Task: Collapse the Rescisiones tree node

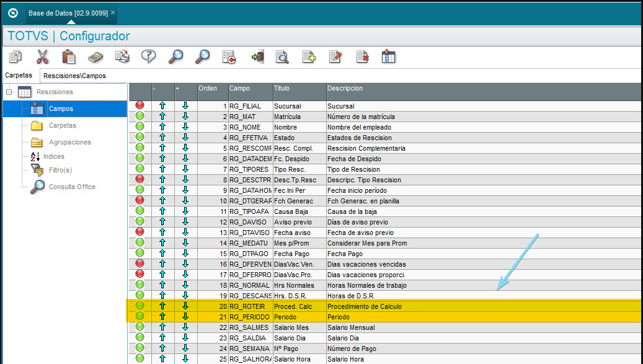Action: (9, 92)
